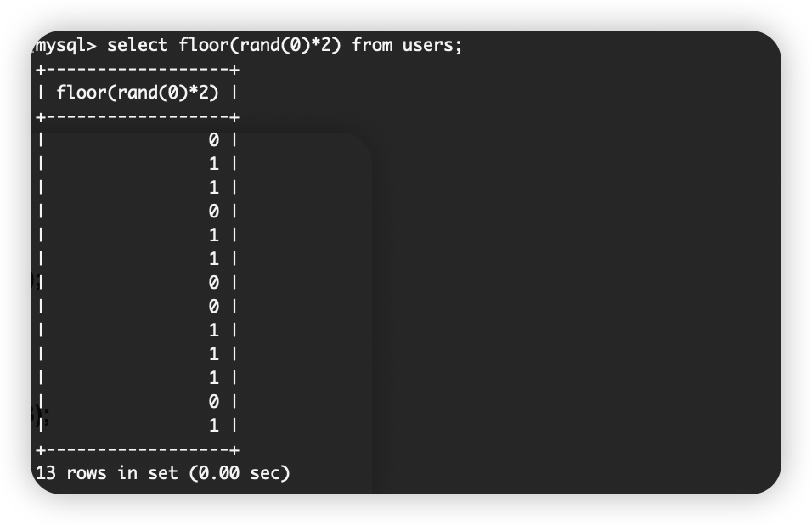
Task: Click the mysql> prompt text
Action: [65, 46]
